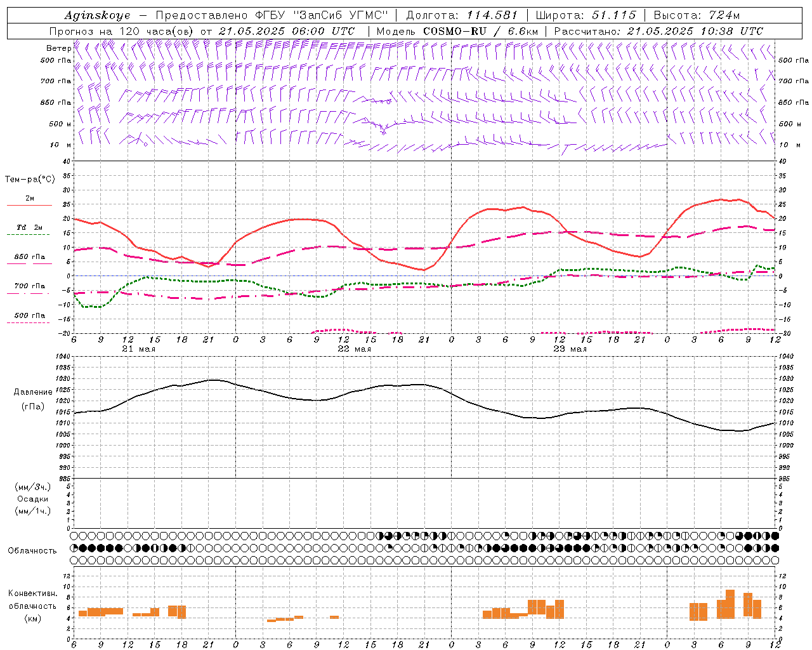Image resolution: width=812 pixels, height=650 pixels.
Task: Click the solid red 2м legend line
Action: click(29, 205)
